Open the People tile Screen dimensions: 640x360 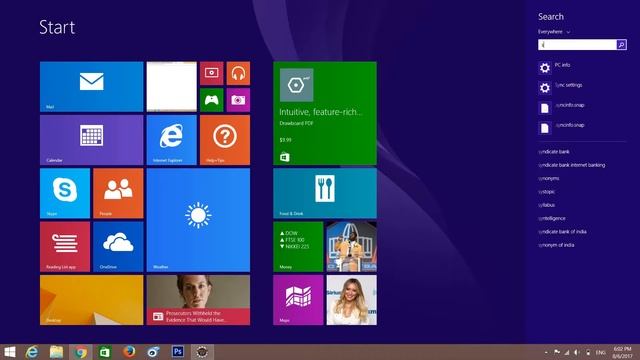(x=118, y=193)
